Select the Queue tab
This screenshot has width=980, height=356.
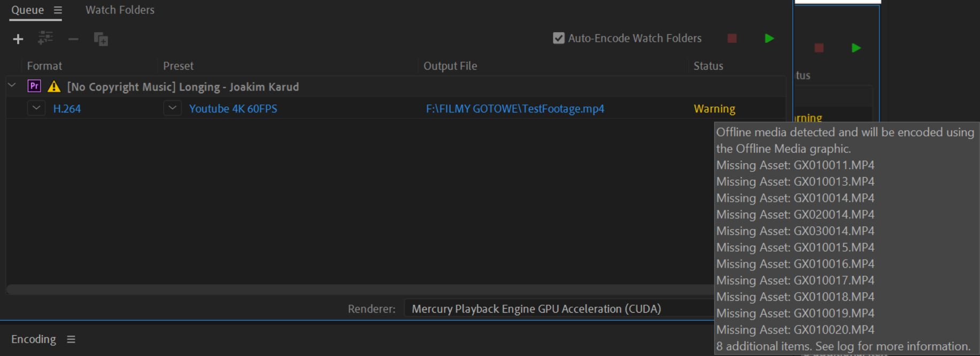(x=28, y=10)
